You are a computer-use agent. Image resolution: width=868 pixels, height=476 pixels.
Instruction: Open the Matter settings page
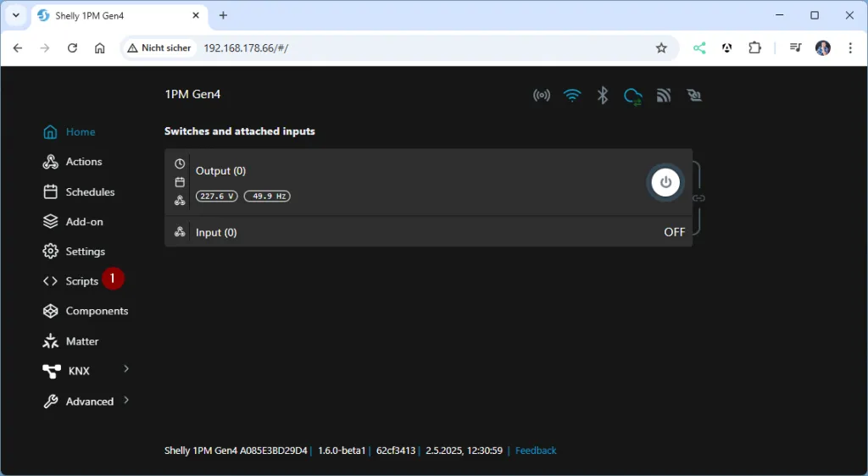pyautogui.click(x=82, y=341)
